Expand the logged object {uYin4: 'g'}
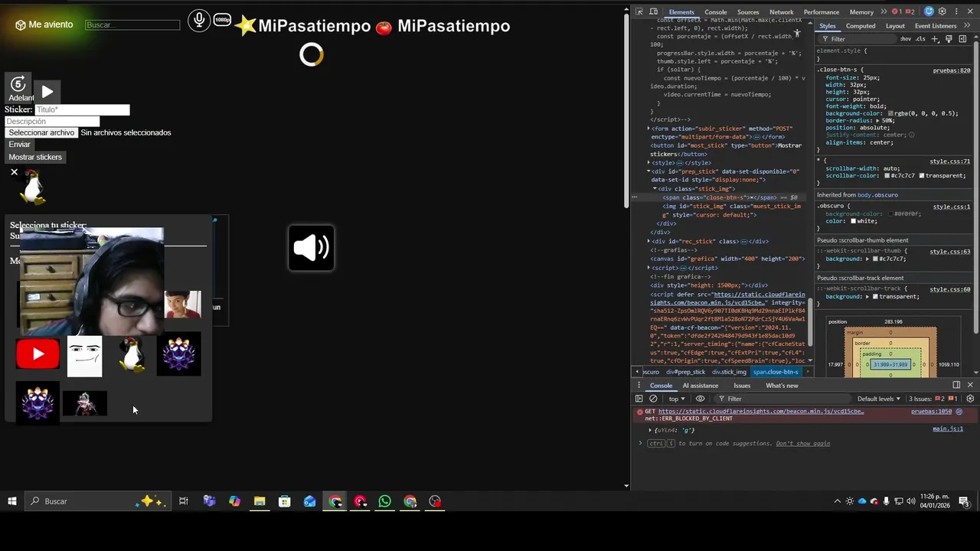 coord(650,430)
